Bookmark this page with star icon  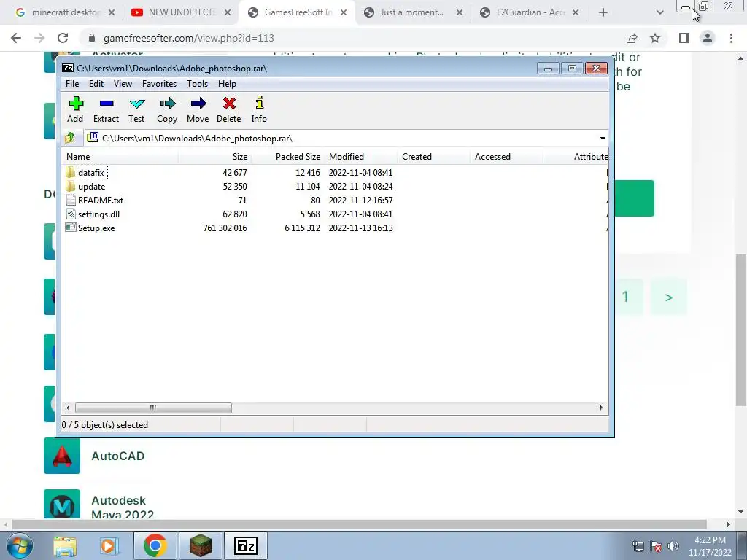click(655, 38)
